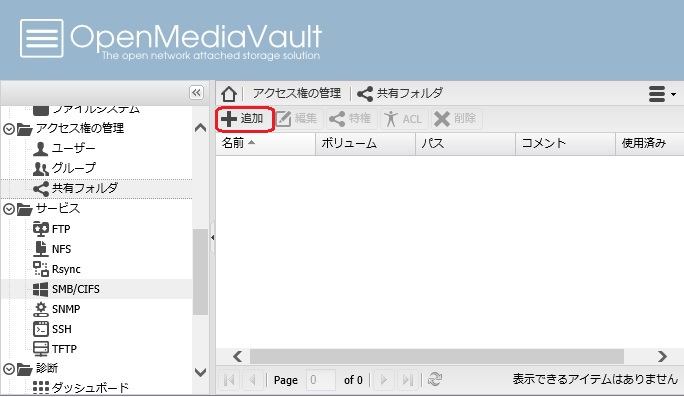684x397 pixels.
Task: Select ユーザー in the tree
Action: coord(73,148)
